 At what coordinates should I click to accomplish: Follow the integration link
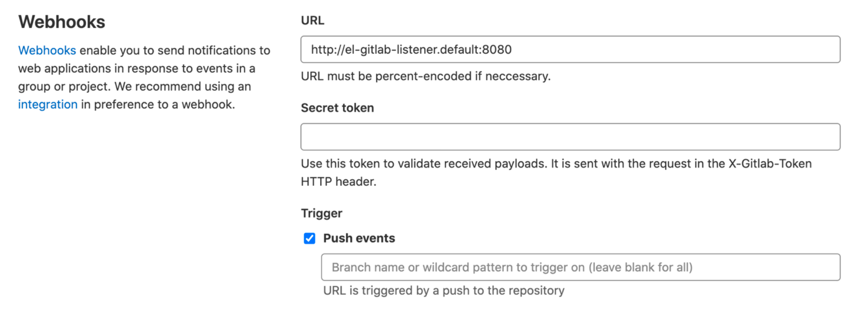pos(47,104)
